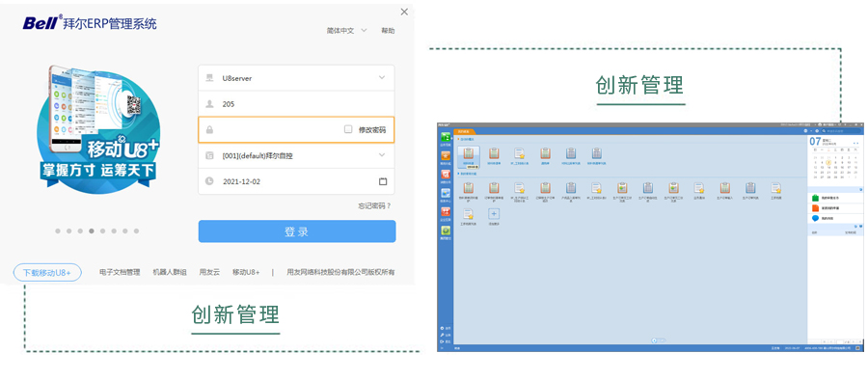868x380 pixels.
Task: Click the orange document icon in right panel
Action: pos(815,208)
